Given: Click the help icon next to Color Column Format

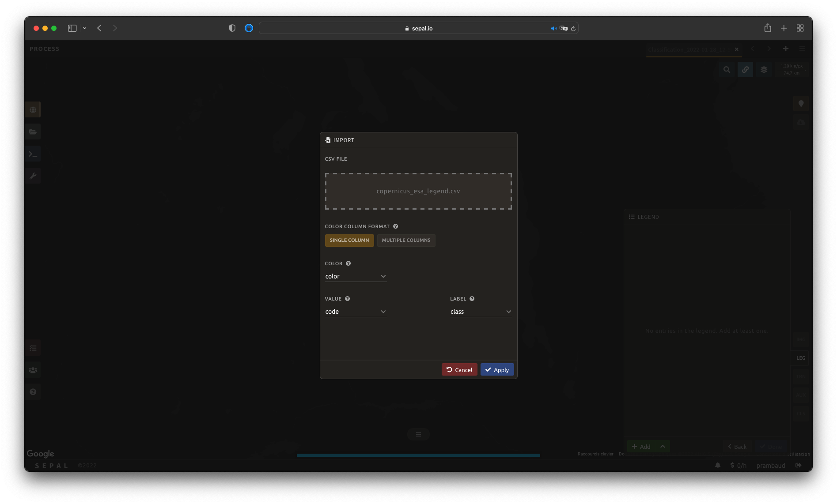Looking at the screenshot, I should tap(395, 226).
